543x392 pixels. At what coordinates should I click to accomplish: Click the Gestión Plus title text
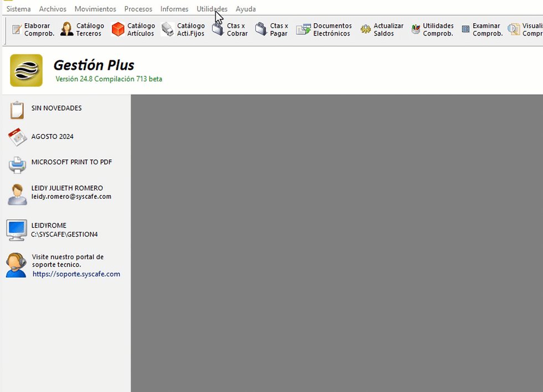coord(94,65)
